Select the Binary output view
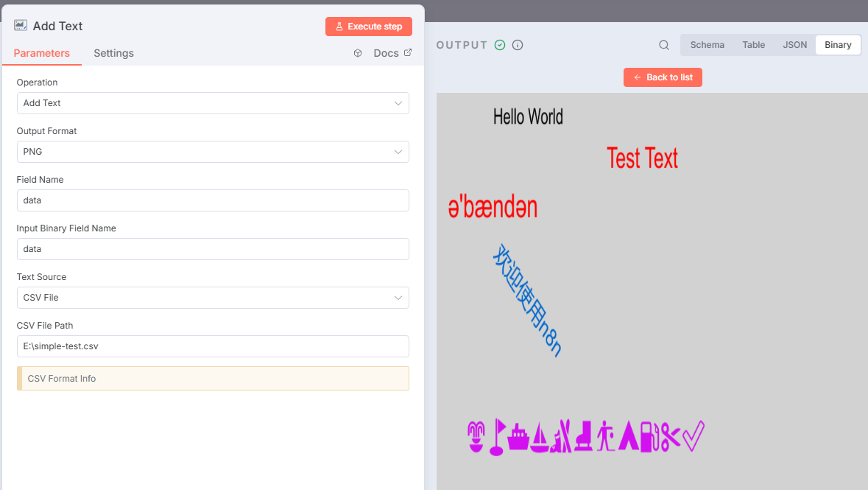 click(x=838, y=45)
